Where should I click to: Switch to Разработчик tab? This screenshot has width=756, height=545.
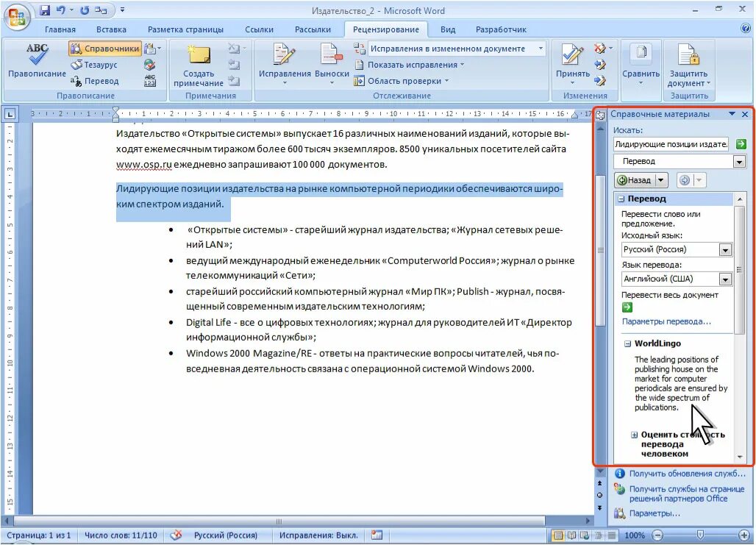pyautogui.click(x=501, y=29)
